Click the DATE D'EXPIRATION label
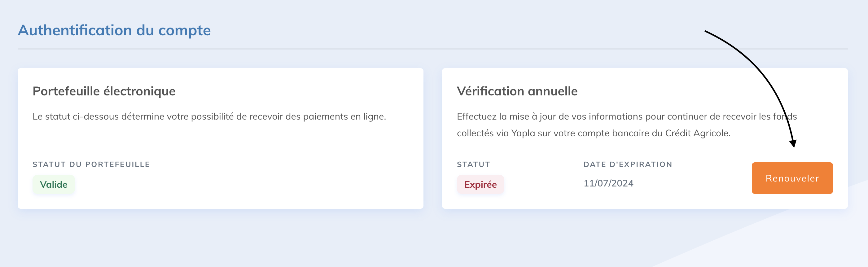 tap(628, 164)
